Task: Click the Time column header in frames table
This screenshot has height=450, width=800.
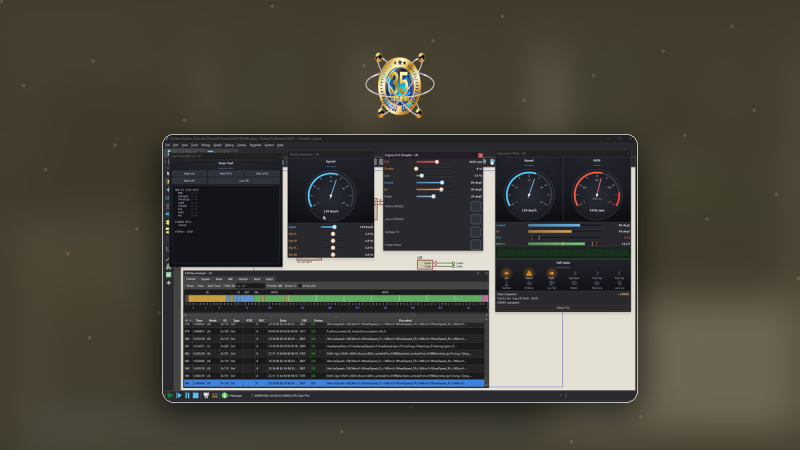Action: pyautogui.click(x=199, y=320)
